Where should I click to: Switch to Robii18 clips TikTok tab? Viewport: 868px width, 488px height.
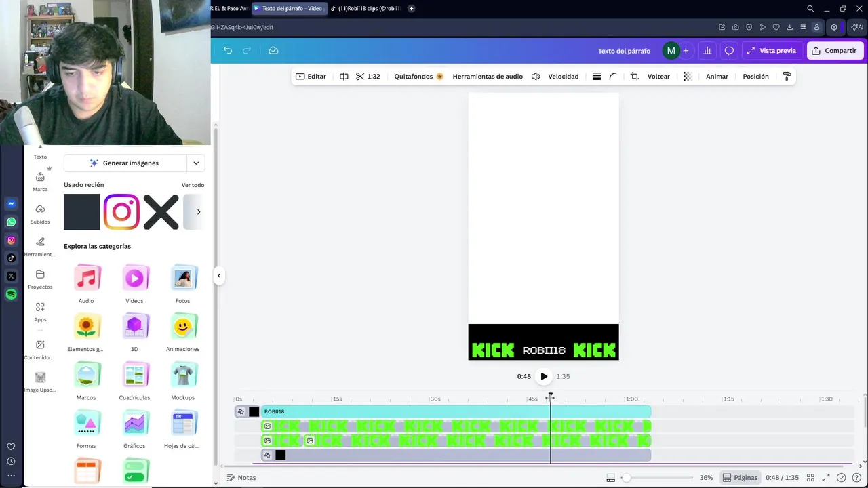[x=366, y=9]
